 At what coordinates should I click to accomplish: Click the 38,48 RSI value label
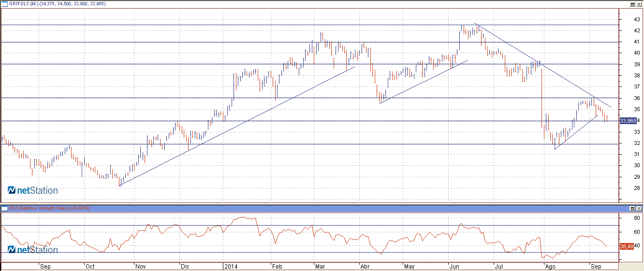coord(626,246)
